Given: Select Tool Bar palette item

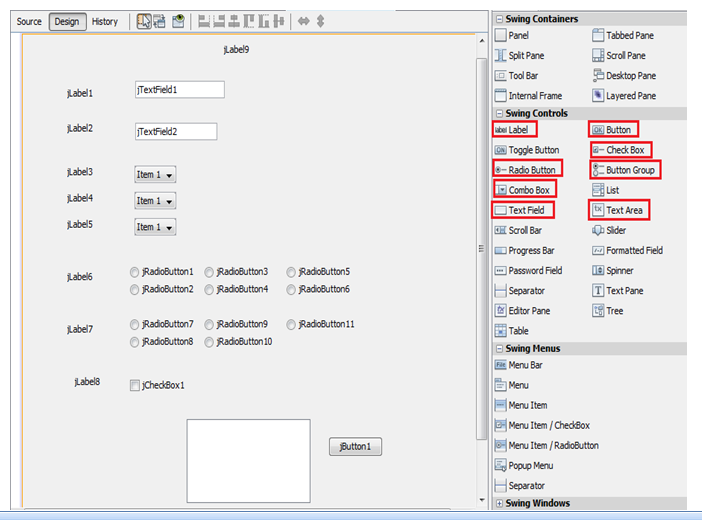Looking at the screenshot, I should (517, 76).
